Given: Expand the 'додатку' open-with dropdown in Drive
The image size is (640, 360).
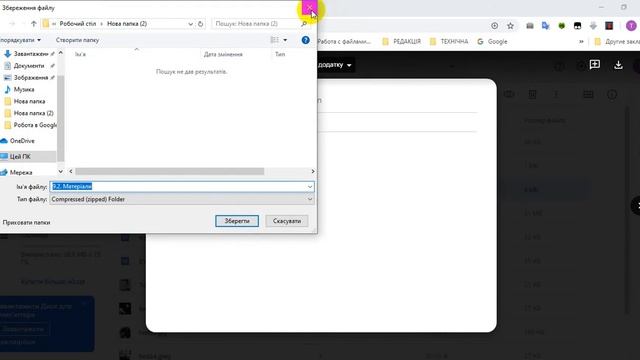Looking at the screenshot, I should (x=335, y=65).
